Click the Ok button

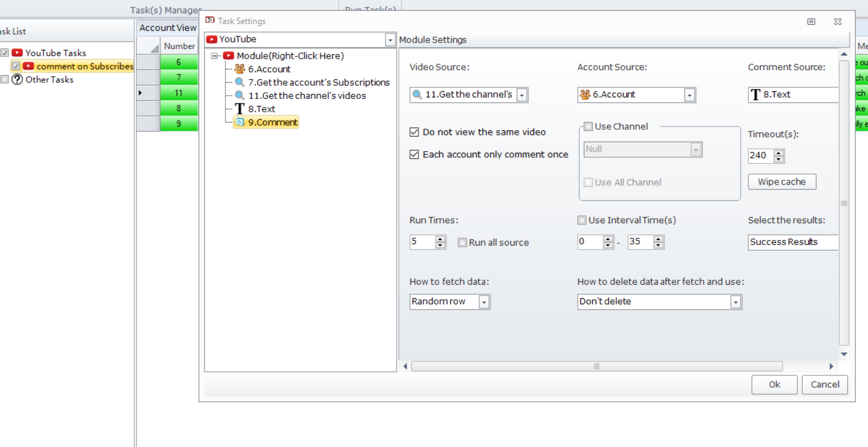pyautogui.click(x=774, y=384)
